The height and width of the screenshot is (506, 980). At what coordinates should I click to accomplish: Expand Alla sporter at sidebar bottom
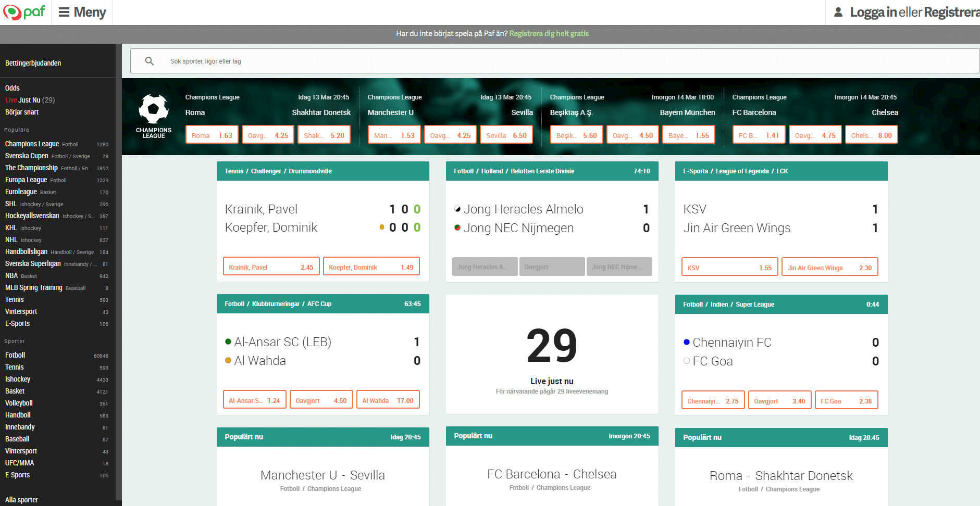click(21, 500)
